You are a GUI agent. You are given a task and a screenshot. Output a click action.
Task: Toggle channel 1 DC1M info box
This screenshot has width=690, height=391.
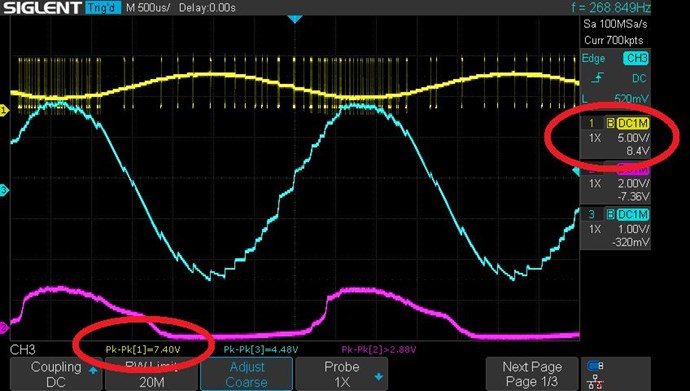616,137
